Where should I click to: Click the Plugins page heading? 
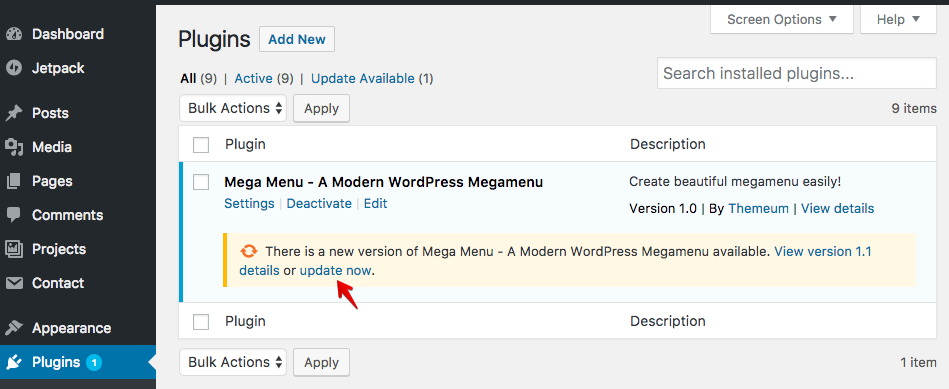click(214, 39)
